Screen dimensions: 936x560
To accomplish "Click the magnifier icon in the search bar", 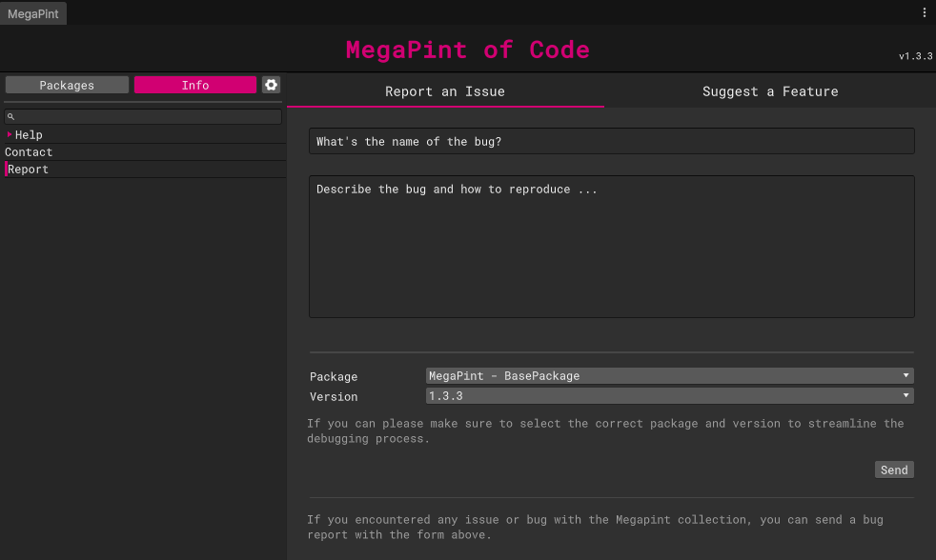I will click(10, 116).
